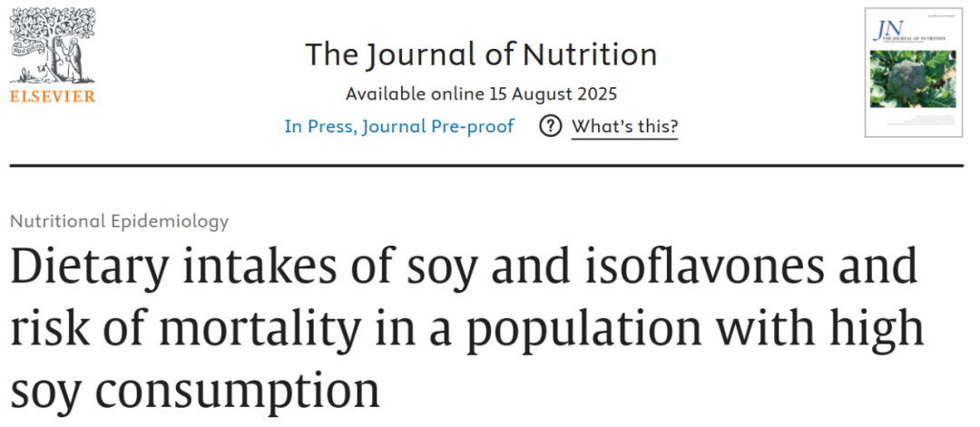
Task: Click the "Available online 15 August 2025" text
Action: [481, 93]
